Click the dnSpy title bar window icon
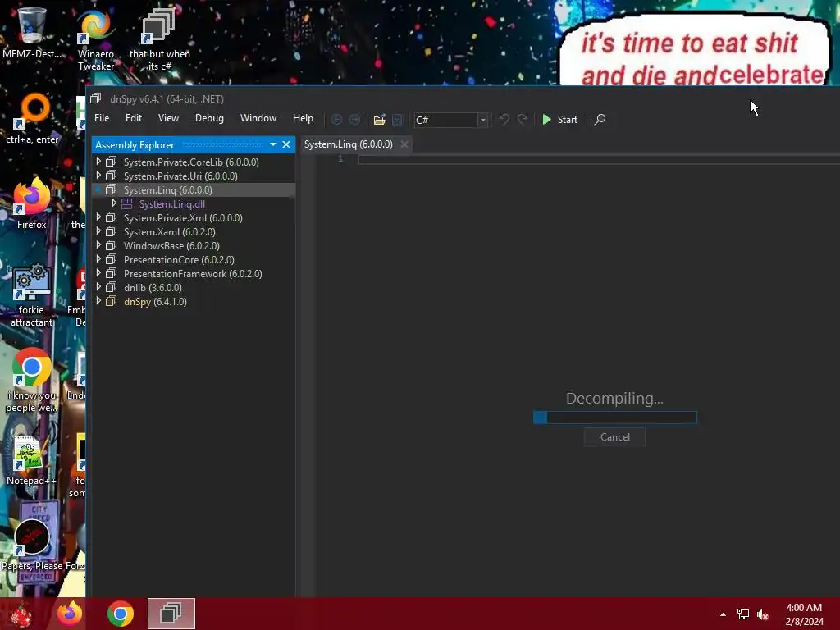This screenshot has height=630, width=840. click(x=95, y=98)
